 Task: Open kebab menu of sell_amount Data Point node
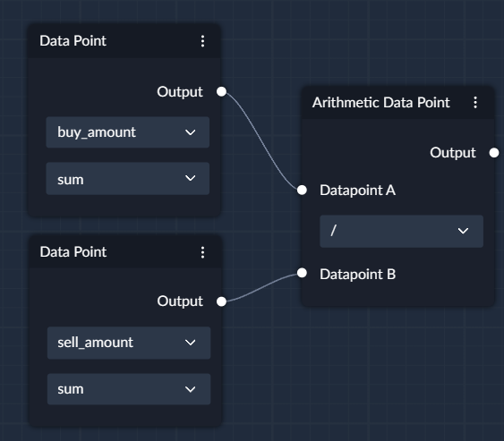click(x=202, y=252)
